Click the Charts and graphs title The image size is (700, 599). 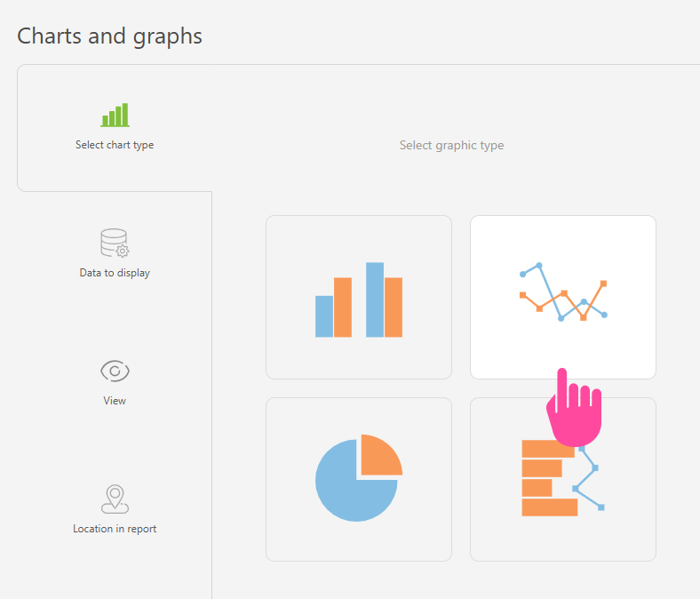pyautogui.click(x=110, y=36)
